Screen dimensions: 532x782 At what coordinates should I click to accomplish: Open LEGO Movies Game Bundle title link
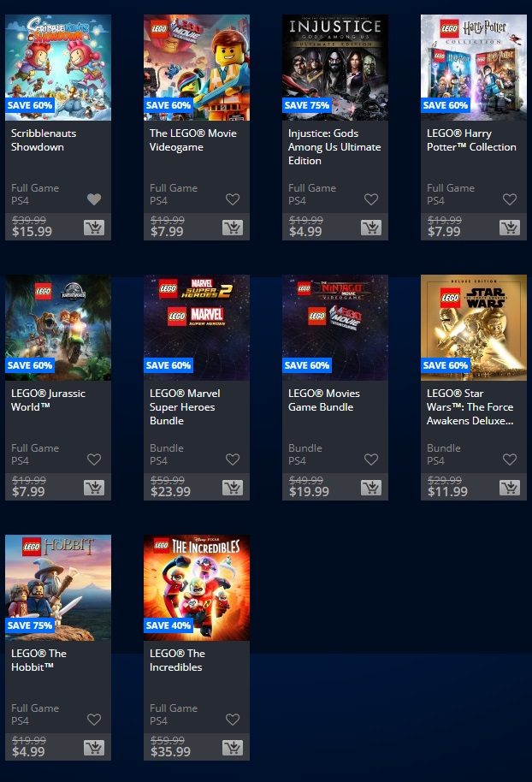click(x=324, y=400)
